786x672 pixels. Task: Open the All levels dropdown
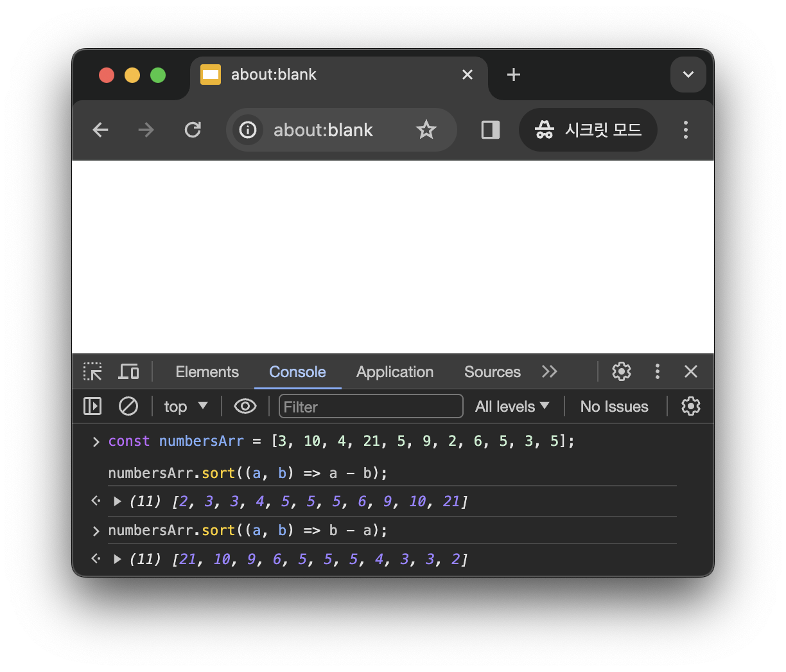[x=512, y=407]
